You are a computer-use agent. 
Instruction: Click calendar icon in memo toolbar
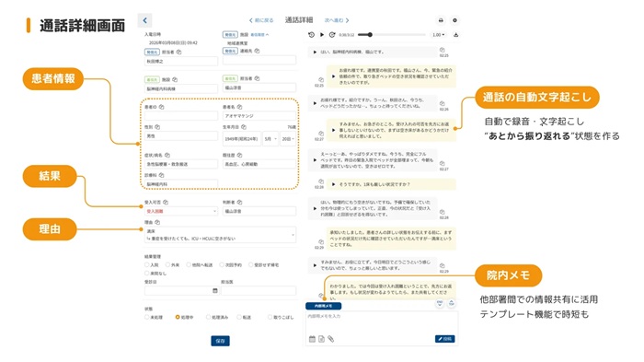[312, 339]
